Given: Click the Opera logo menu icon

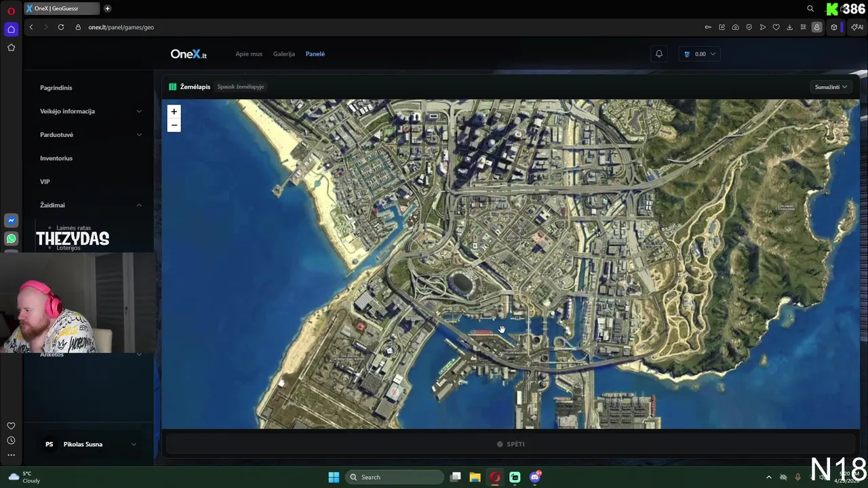Looking at the screenshot, I should (11, 11).
